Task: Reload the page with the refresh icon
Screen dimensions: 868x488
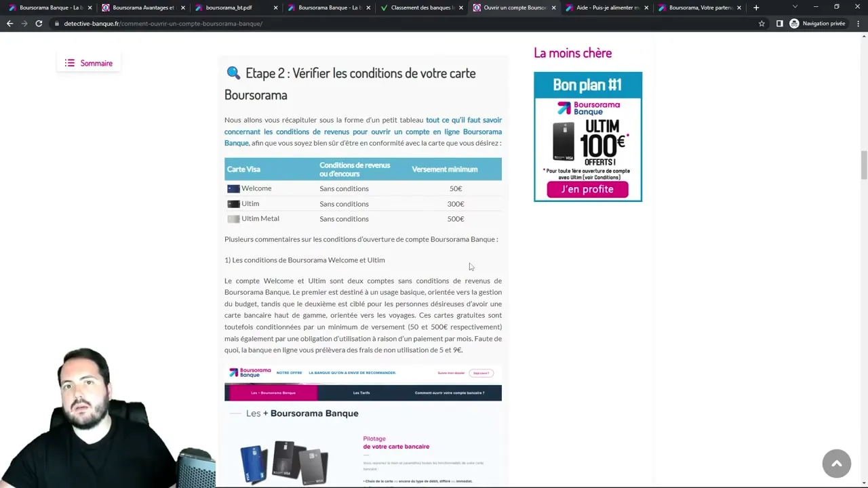Action: [x=39, y=24]
